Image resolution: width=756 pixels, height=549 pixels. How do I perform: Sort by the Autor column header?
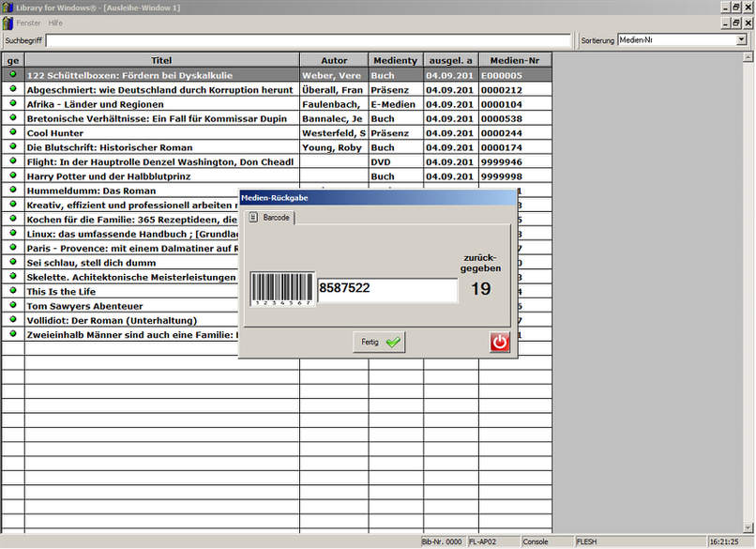click(334, 60)
